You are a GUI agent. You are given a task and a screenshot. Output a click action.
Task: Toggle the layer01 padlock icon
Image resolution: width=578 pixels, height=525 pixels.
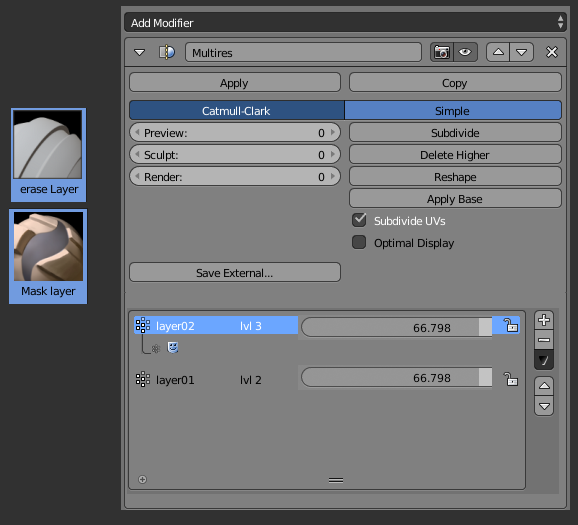tap(511, 379)
